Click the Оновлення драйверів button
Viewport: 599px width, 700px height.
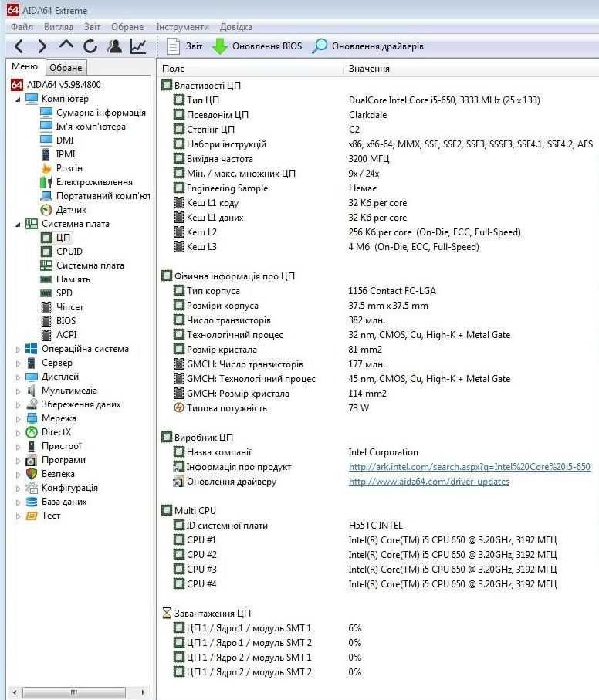tap(367, 46)
